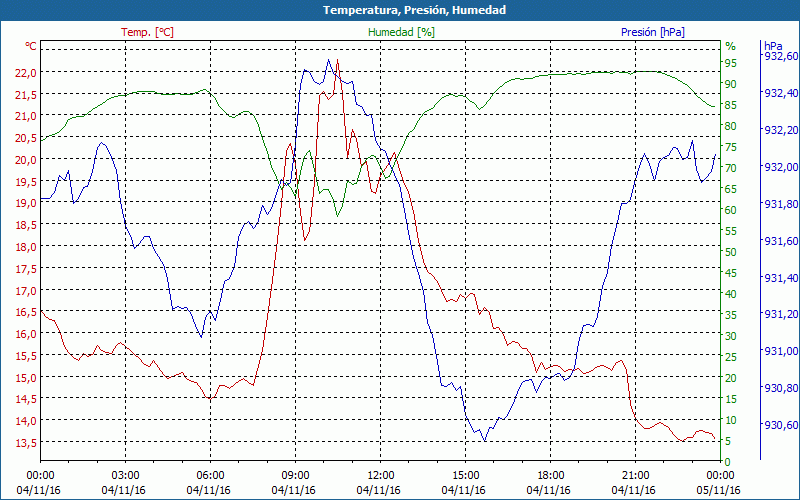800x500 pixels.
Task: Click the '55' humidity axis value
Action: click(731, 231)
